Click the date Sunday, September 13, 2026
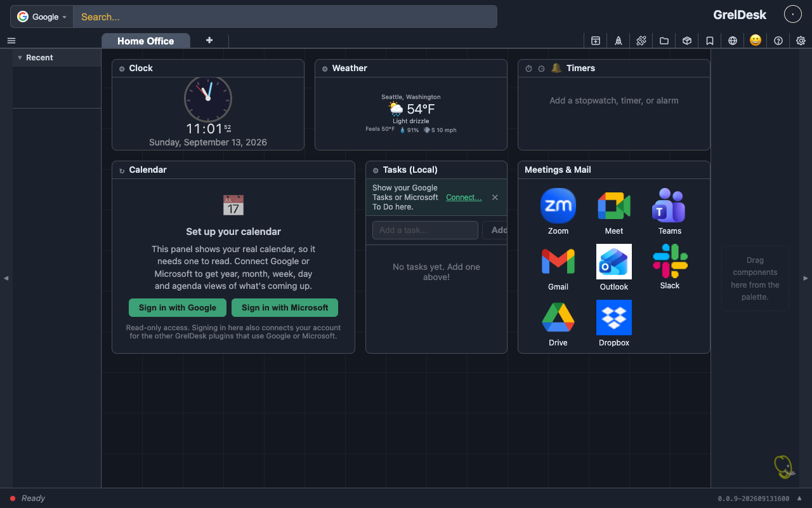 point(208,142)
